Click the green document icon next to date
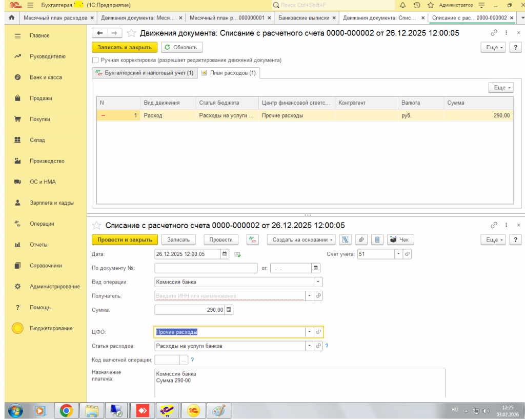The height and width of the screenshot is (420, 525). pos(237,254)
